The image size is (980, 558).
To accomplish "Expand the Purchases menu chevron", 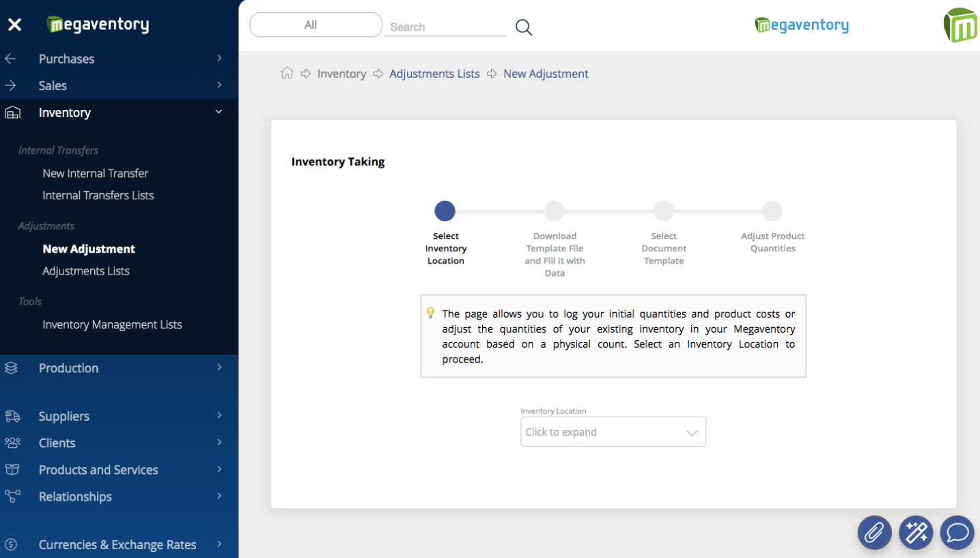I will tap(219, 58).
